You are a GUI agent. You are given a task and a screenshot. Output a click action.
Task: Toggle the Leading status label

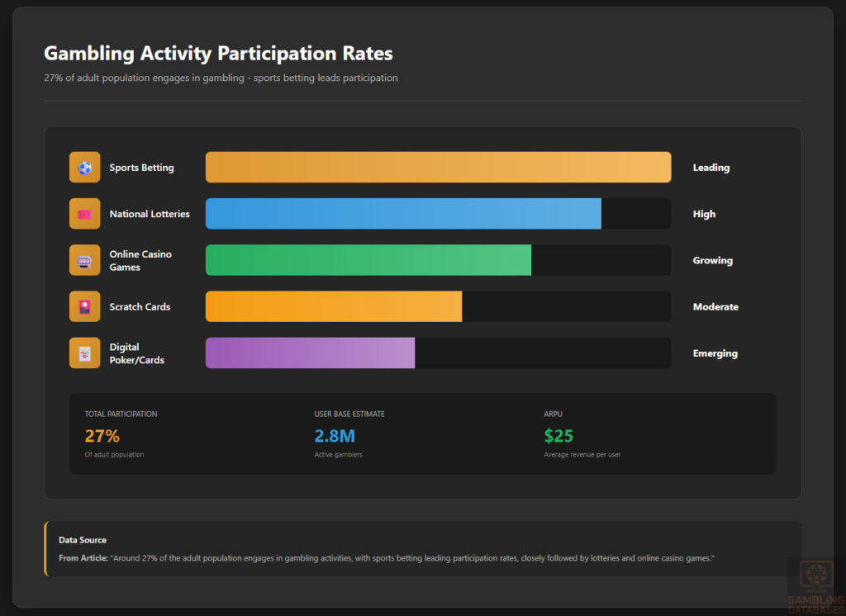point(711,167)
